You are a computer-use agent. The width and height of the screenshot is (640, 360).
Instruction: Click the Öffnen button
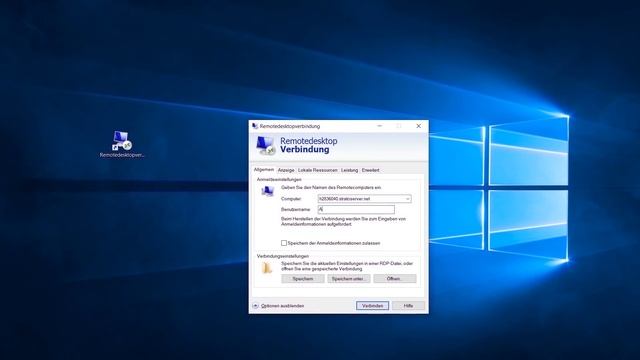[395, 279]
